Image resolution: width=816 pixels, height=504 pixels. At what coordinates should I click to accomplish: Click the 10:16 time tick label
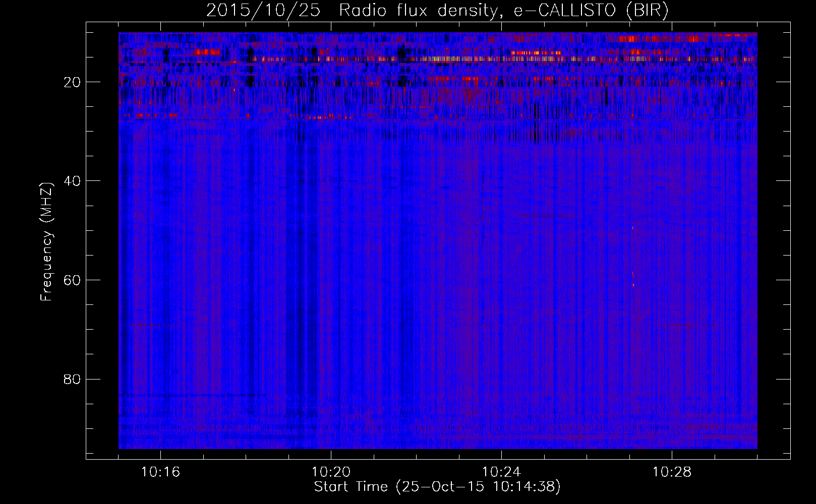pyautogui.click(x=160, y=472)
